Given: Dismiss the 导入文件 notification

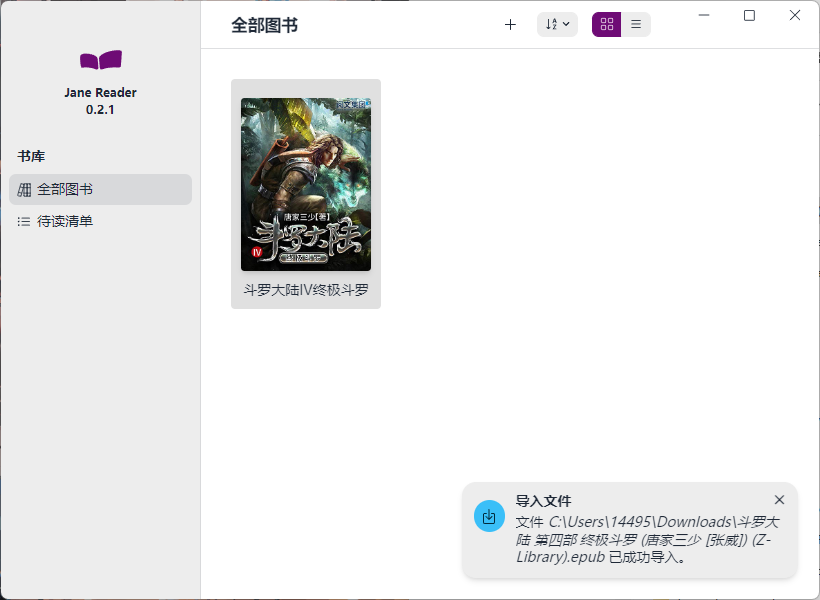Looking at the screenshot, I should pos(779,500).
